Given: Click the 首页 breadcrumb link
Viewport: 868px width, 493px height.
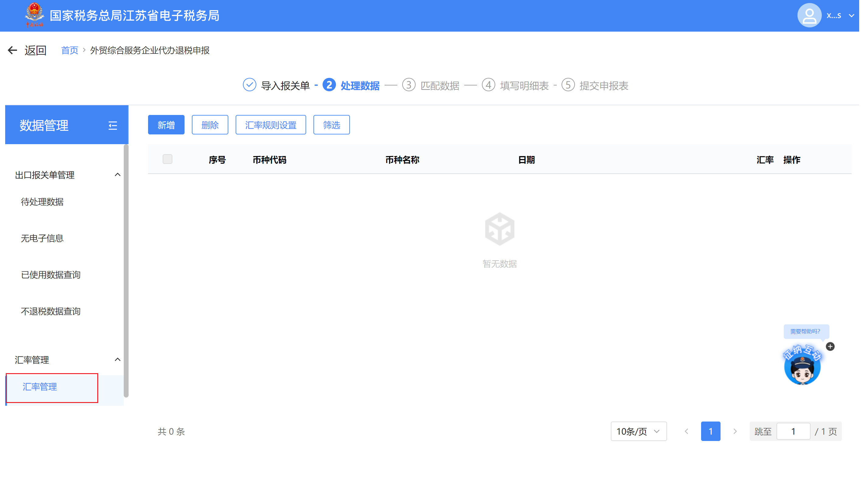Looking at the screenshot, I should 69,50.
